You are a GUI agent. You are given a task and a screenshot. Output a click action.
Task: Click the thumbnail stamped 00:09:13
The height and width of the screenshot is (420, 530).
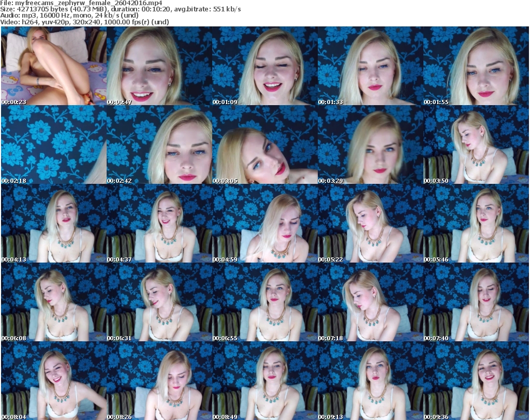tap(370, 381)
